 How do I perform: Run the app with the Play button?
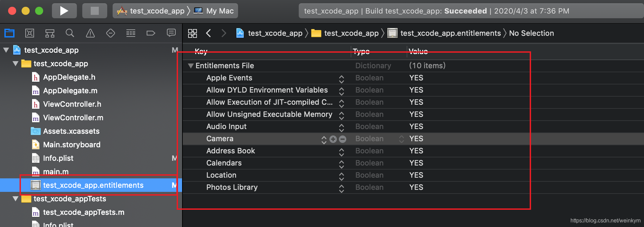point(64,11)
